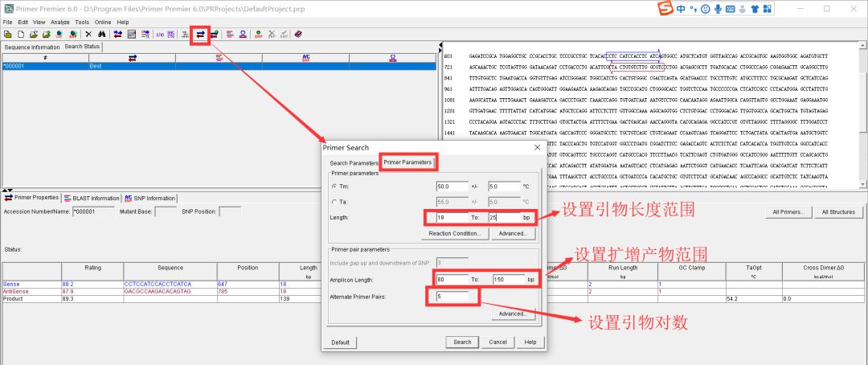This screenshot has height=365, width=868.
Task: Click Sogou microphone voice input icon
Action: [x=718, y=9]
